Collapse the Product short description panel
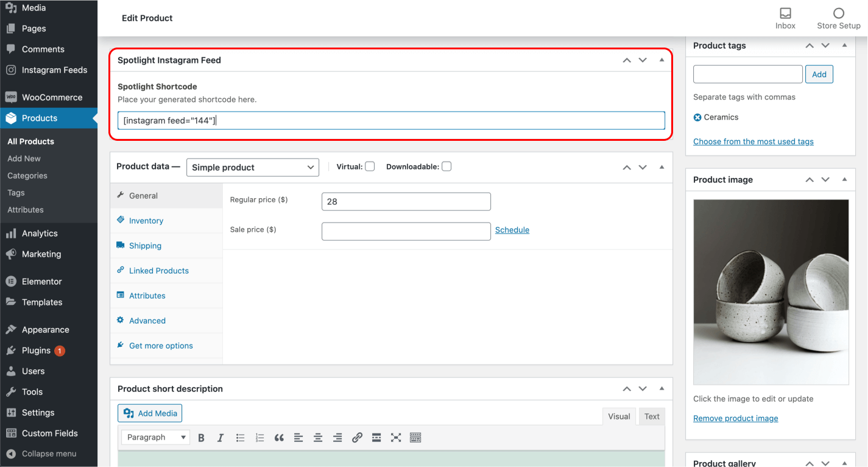 coord(662,389)
